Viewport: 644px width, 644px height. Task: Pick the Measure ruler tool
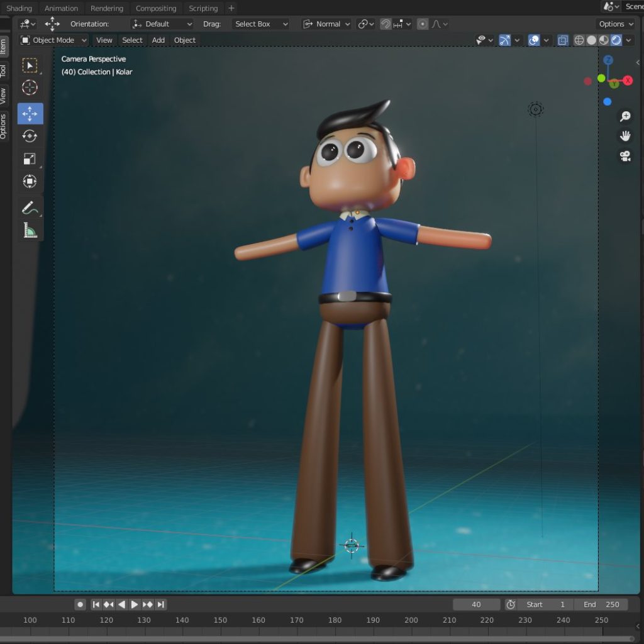tap(30, 230)
